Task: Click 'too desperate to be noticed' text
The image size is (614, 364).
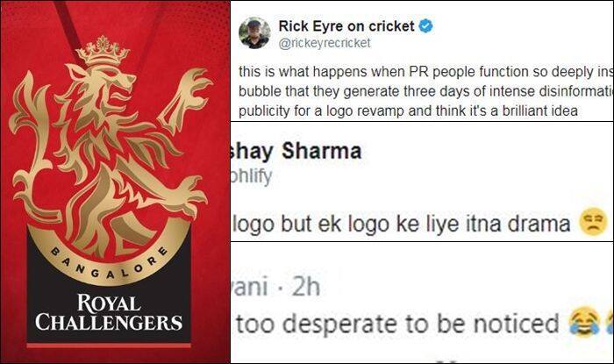Action: point(396,324)
